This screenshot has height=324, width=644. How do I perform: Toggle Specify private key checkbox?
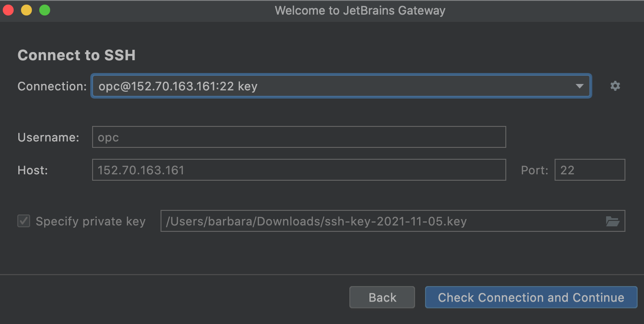(24, 221)
